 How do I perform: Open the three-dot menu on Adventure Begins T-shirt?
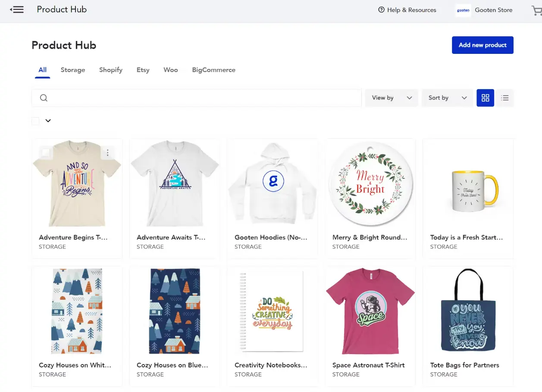click(107, 152)
